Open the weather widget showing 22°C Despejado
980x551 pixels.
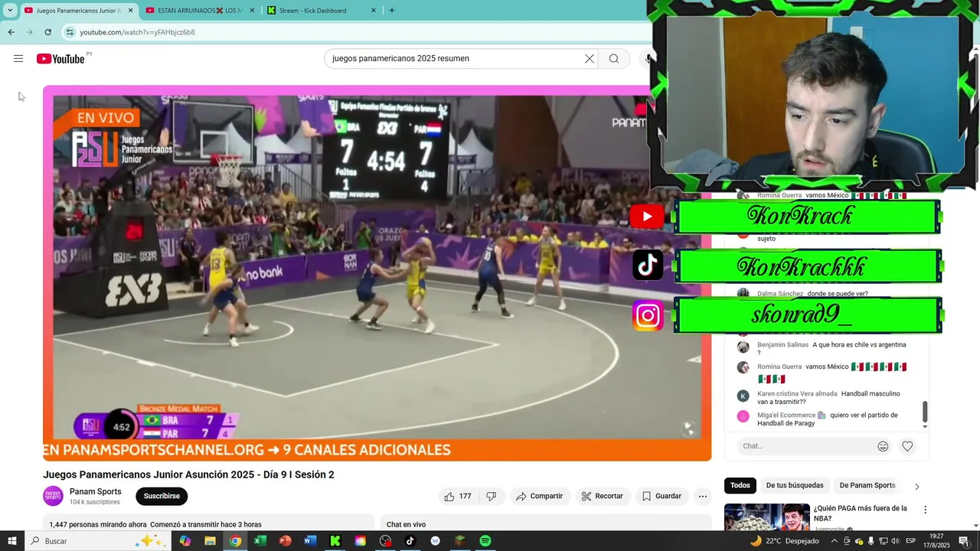point(784,541)
